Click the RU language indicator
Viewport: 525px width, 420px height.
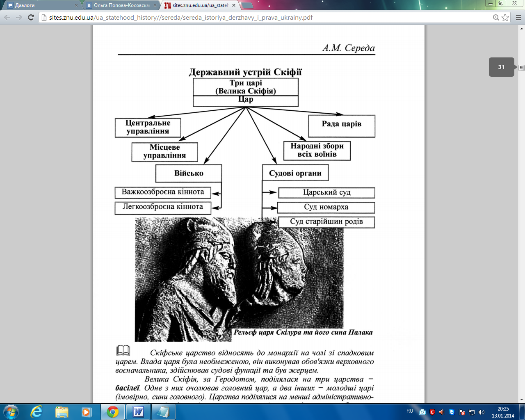click(x=410, y=411)
